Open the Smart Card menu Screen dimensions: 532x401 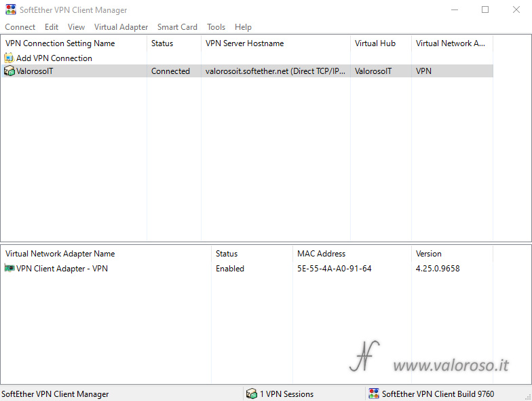point(177,27)
